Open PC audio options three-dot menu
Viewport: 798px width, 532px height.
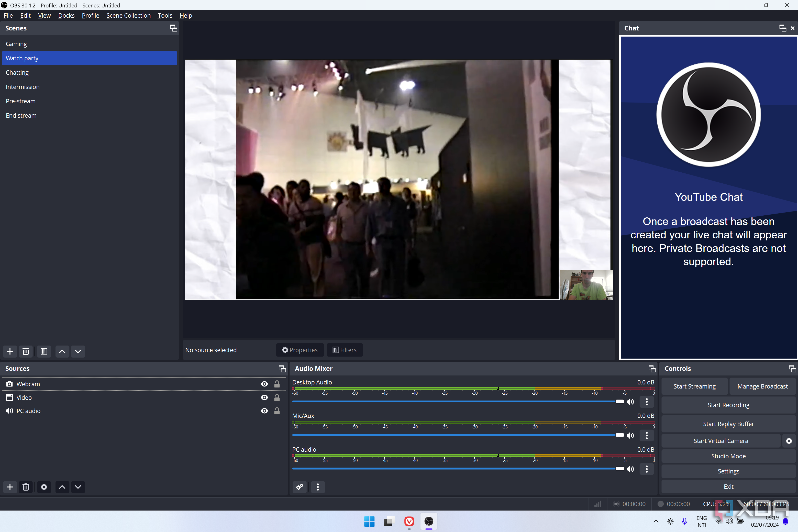pos(647,469)
